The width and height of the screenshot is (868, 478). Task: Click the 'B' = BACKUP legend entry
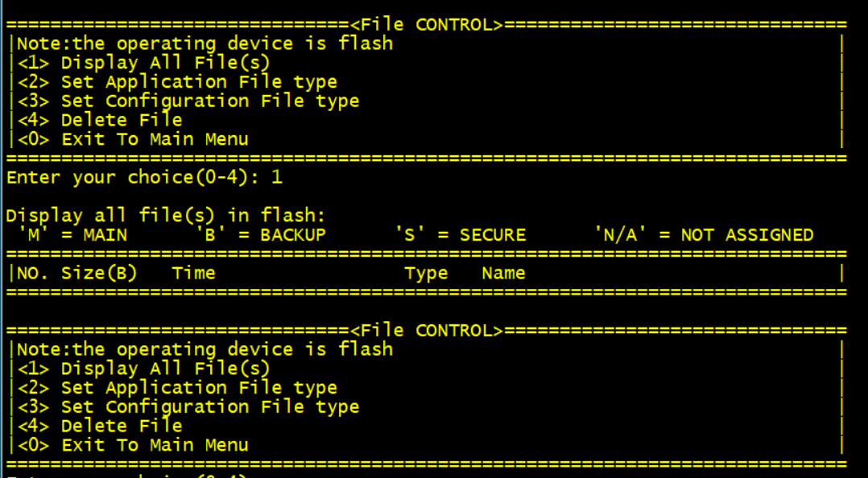[x=261, y=235]
